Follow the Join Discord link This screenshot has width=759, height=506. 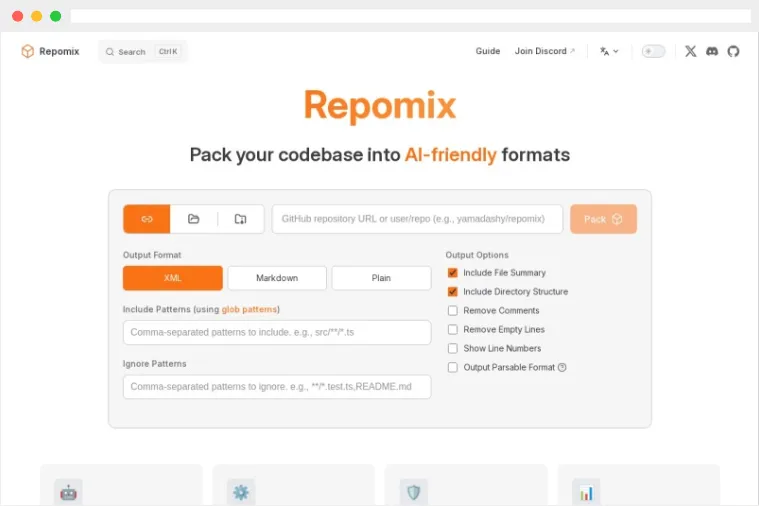tap(545, 51)
